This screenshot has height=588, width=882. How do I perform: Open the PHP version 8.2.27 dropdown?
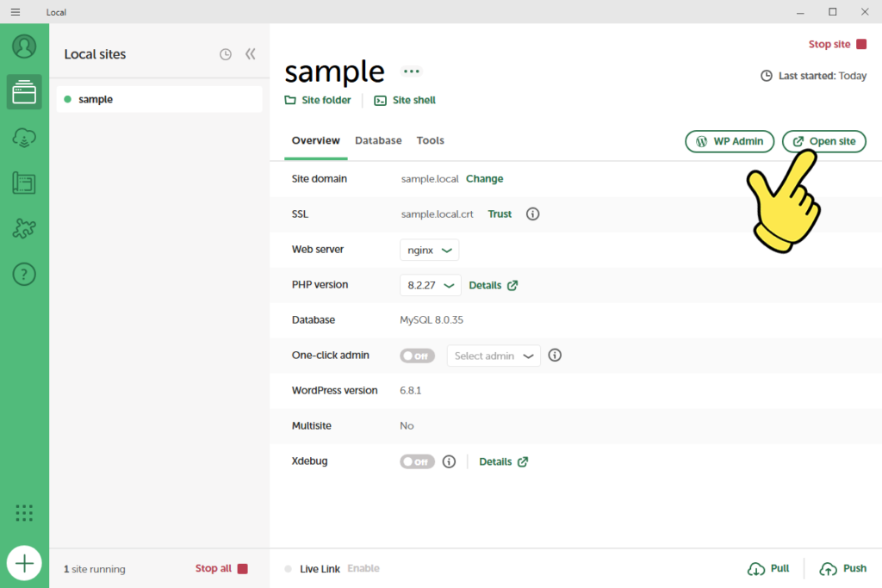(x=431, y=286)
